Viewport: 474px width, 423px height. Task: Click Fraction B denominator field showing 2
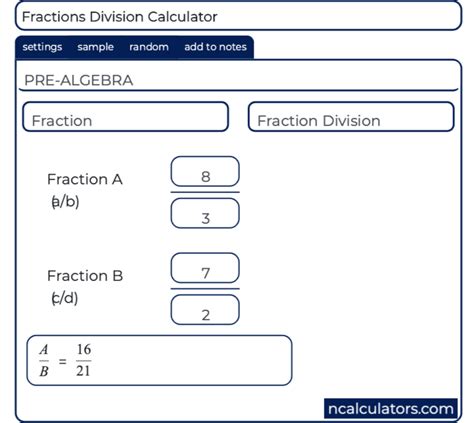tap(205, 310)
